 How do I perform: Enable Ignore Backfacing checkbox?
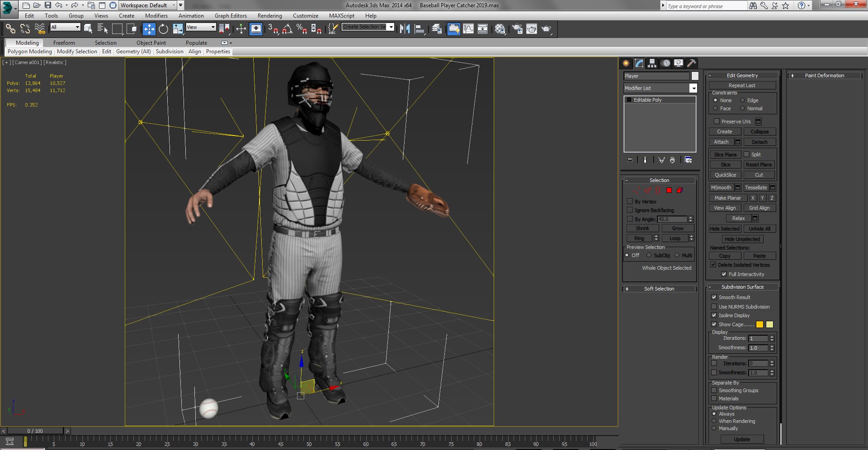tap(630, 210)
